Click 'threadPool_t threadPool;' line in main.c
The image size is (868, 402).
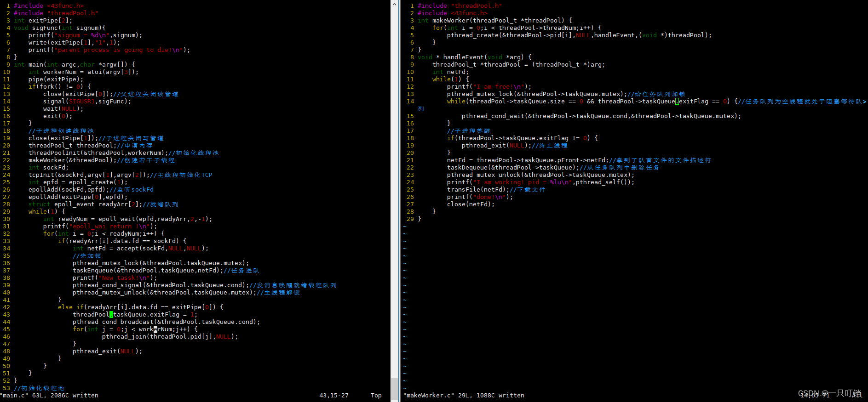pos(91,145)
